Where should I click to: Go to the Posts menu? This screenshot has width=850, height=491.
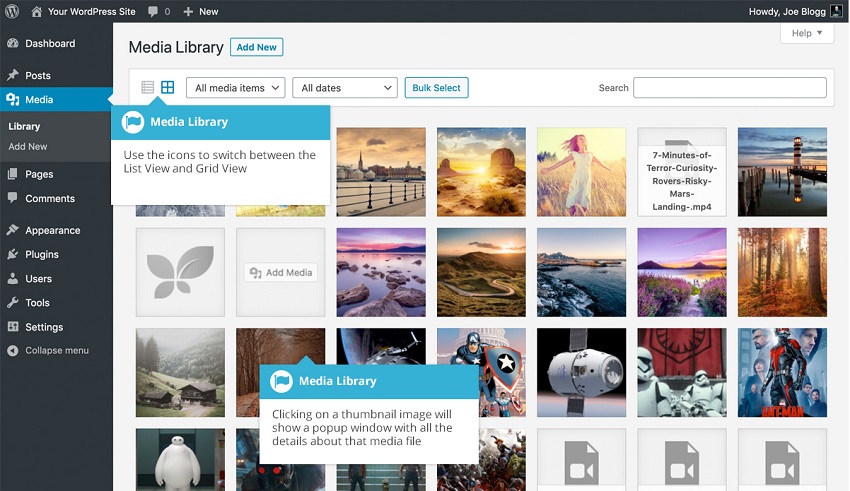click(38, 75)
